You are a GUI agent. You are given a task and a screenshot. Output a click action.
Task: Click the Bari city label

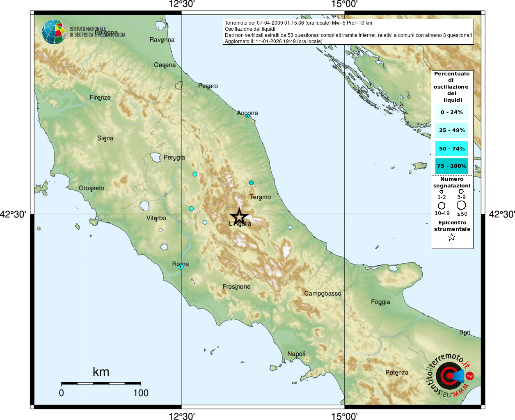465,332
